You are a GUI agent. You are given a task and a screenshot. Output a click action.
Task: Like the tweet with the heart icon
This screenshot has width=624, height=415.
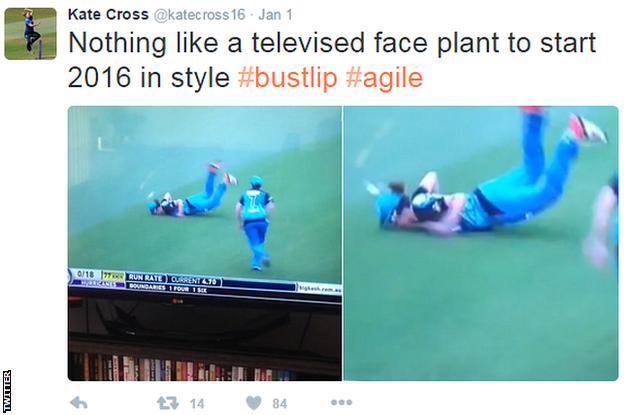click(254, 403)
